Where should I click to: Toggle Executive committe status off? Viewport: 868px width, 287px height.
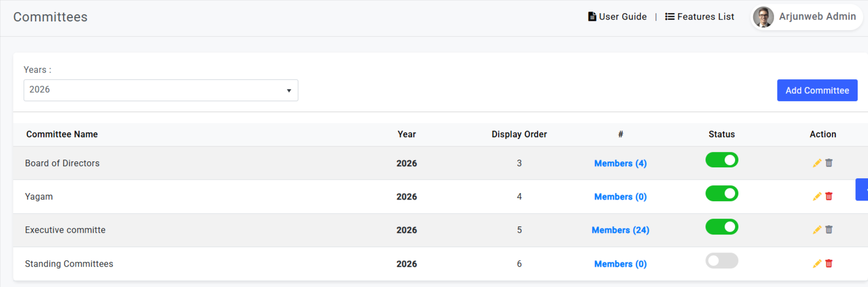pyautogui.click(x=722, y=226)
